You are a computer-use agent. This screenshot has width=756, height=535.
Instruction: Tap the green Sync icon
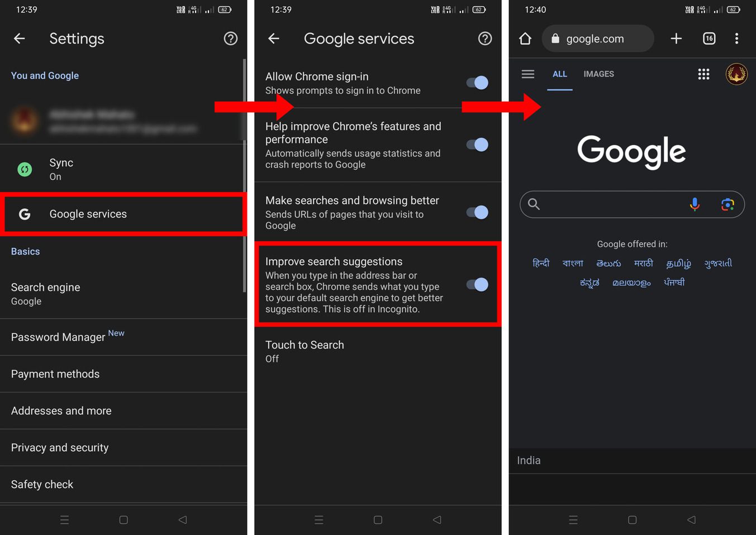[25, 169]
